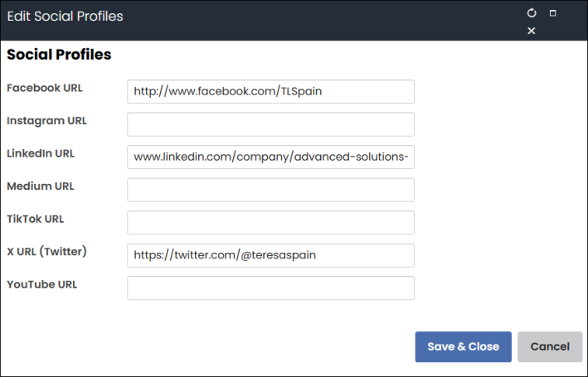This screenshot has width=588, height=377.
Task: Click into the YouTube URL field
Action: click(x=270, y=288)
